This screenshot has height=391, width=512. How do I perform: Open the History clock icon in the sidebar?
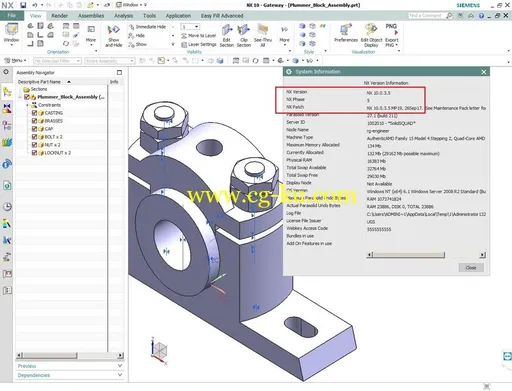pyautogui.click(x=7, y=207)
